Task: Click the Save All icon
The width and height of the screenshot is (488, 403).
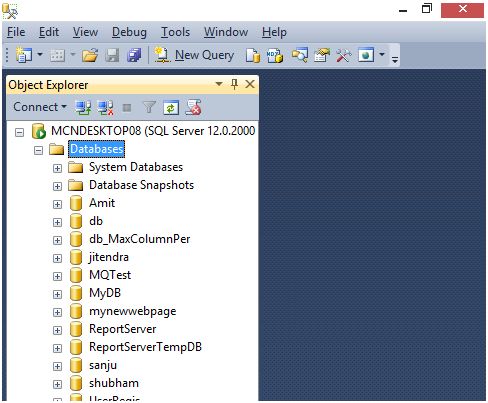Action: pyautogui.click(x=134, y=55)
